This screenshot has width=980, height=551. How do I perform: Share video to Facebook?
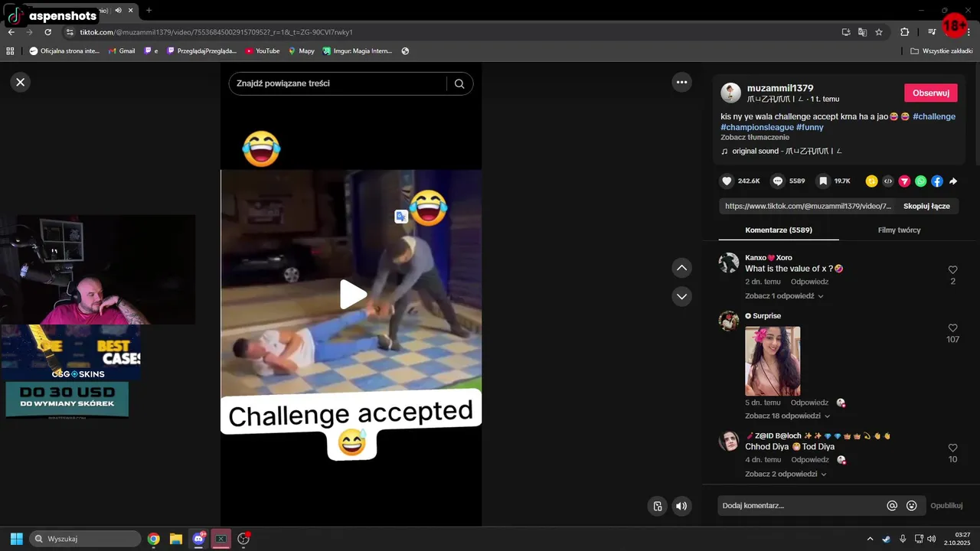coord(936,181)
